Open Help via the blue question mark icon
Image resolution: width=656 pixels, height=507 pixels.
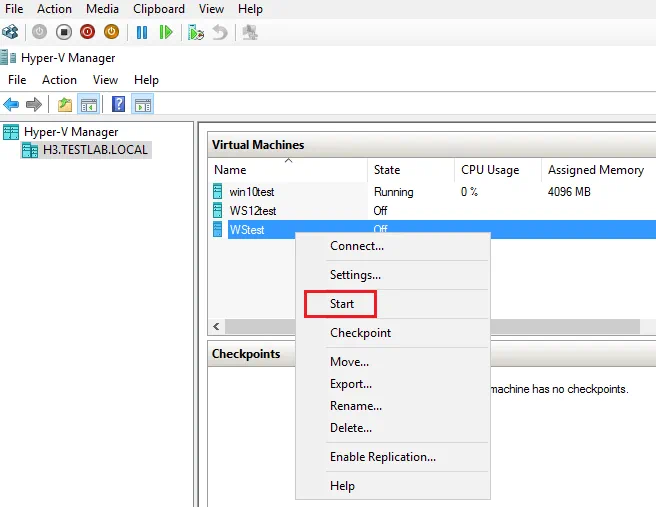pyautogui.click(x=118, y=104)
